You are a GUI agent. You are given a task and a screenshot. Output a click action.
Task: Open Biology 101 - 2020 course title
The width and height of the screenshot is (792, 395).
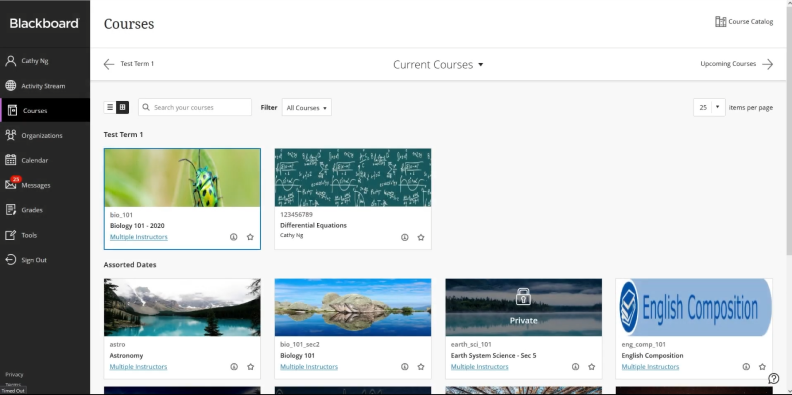(x=137, y=226)
